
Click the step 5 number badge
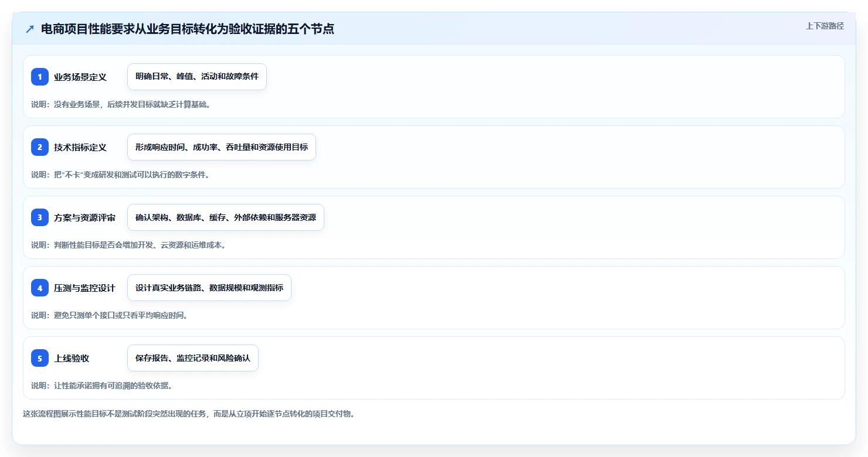40,358
